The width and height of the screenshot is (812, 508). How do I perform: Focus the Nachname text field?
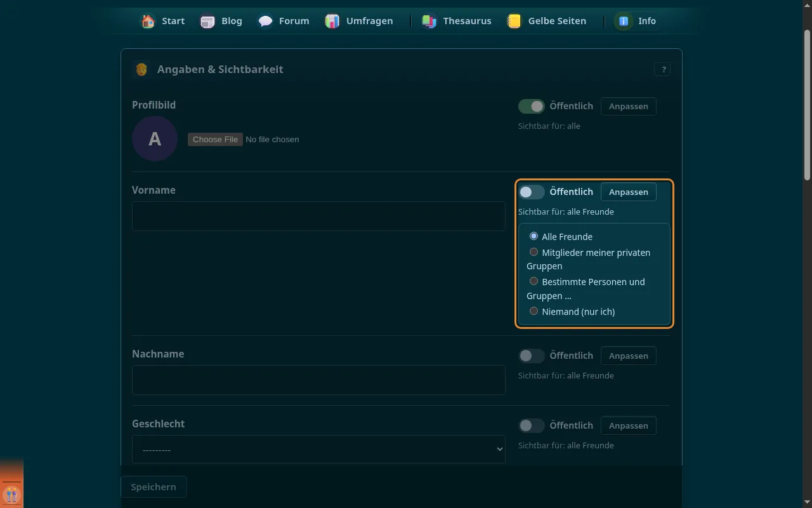pos(318,380)
